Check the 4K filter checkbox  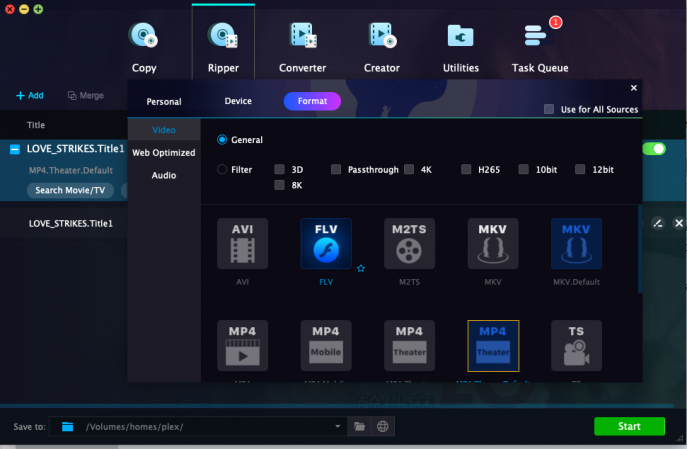pos(409,170)
